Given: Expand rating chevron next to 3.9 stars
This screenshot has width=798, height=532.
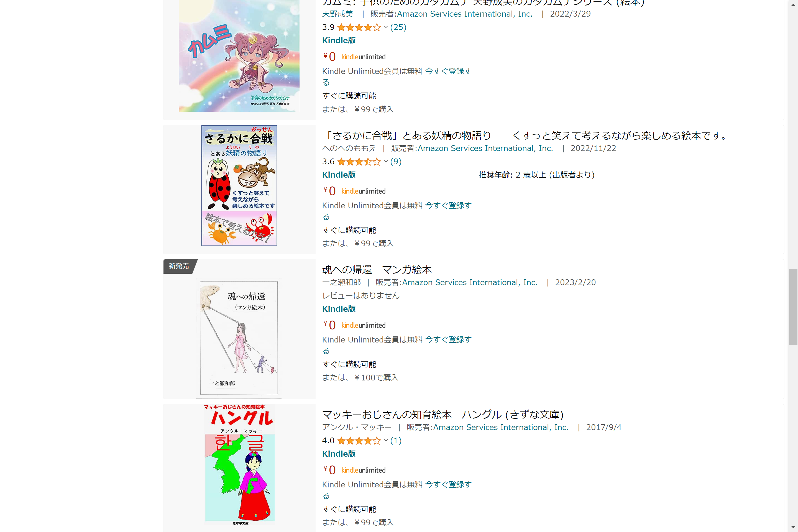Looking at the screenshot, I should 386,27.
